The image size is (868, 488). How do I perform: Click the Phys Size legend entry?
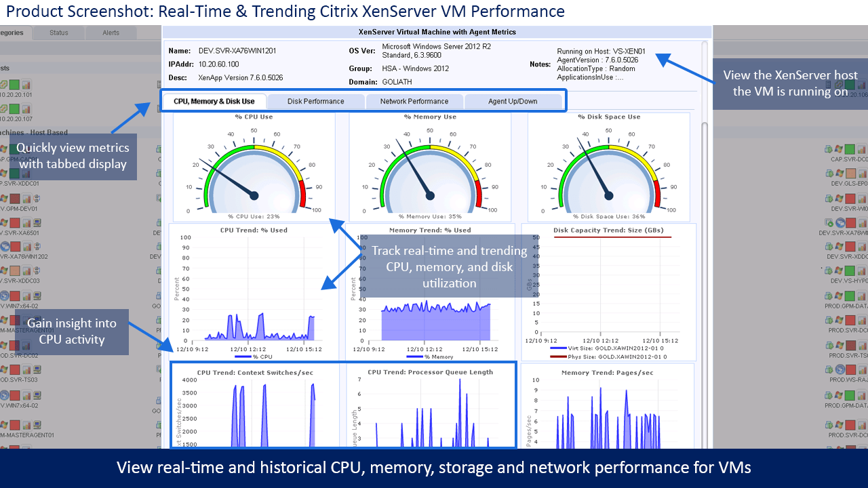click(x=608, y=357)
